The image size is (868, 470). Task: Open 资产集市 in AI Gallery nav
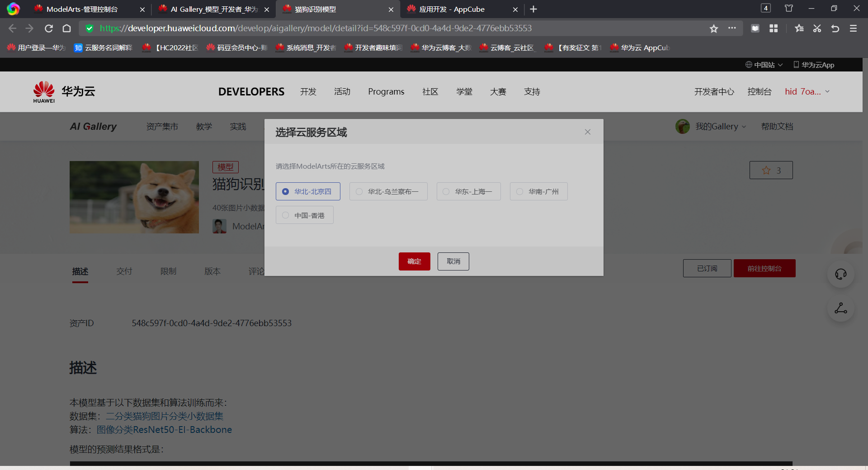click(x=162, y=127)
